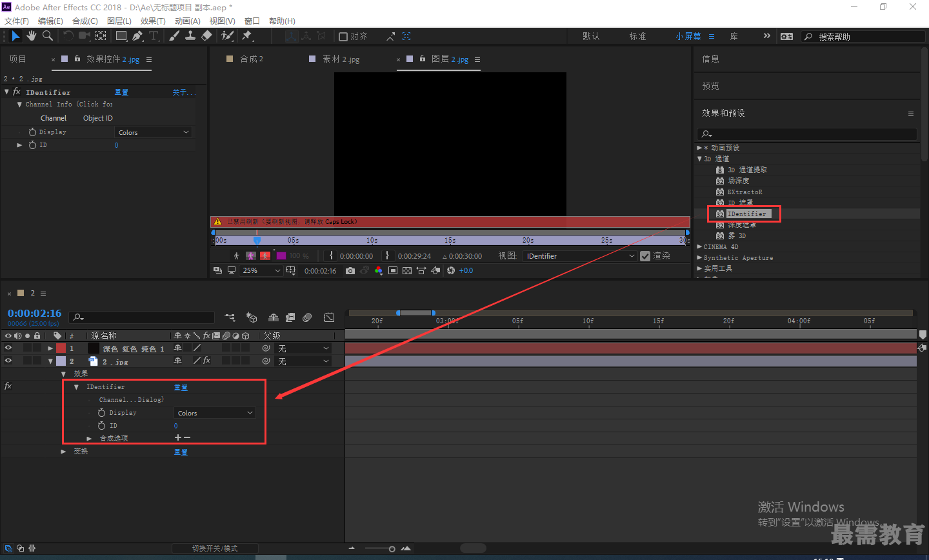Click the ID stopwatch in effect controls
The width and height of the screenshot is (929, 560).
click(32, 145)
